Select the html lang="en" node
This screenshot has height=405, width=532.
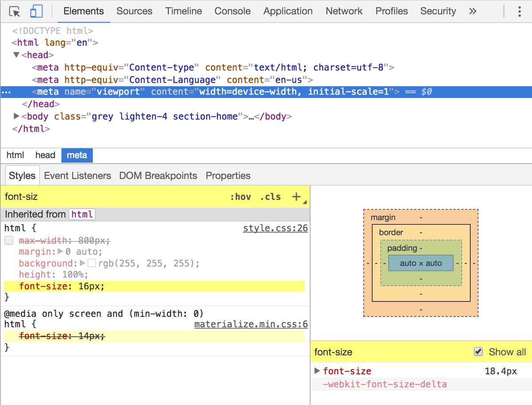pos(55,43)
